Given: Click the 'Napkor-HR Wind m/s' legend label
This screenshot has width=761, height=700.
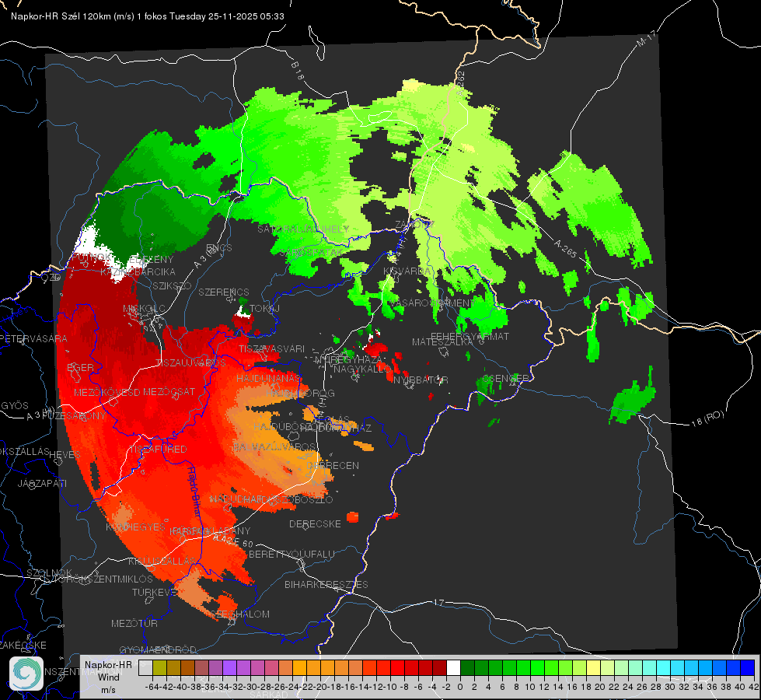Looking at the screenshot, I should [x=108, y=677].
